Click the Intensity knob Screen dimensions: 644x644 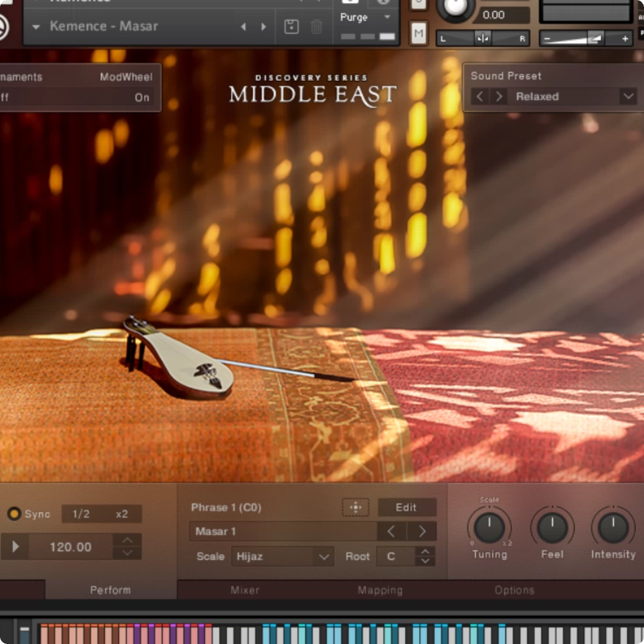pyautogui.click(x=613, y=527)
